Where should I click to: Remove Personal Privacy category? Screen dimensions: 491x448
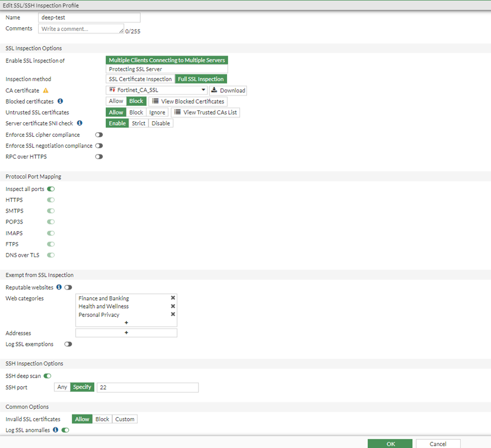pos(173,314)
